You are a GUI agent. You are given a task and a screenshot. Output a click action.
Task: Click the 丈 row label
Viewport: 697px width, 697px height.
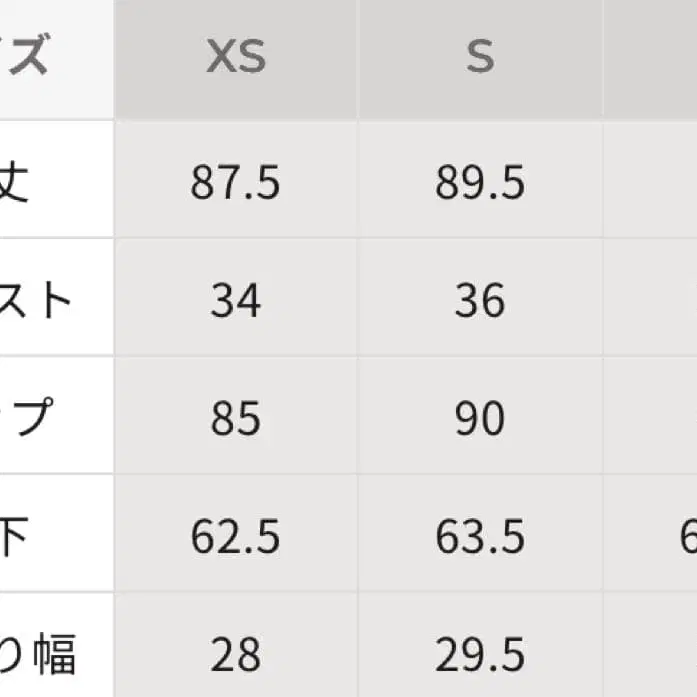pyautogui.click(x=15, y=183)
